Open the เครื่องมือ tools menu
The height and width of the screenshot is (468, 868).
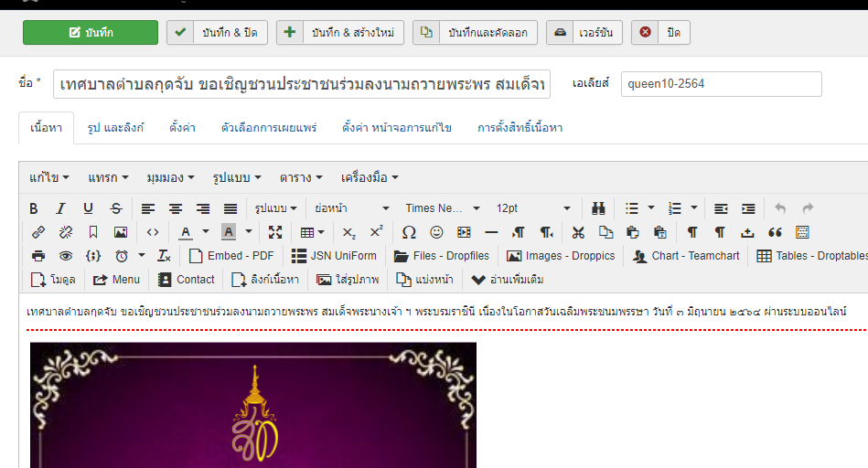(x=370, y=177)
